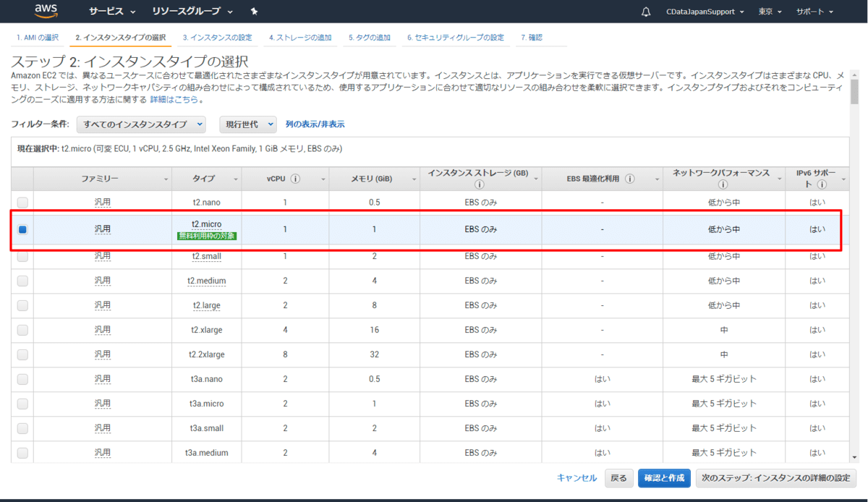The image size is (868, 502).
Task: Open the CDataJapanSupport account menu
Action: click(705, 12)
